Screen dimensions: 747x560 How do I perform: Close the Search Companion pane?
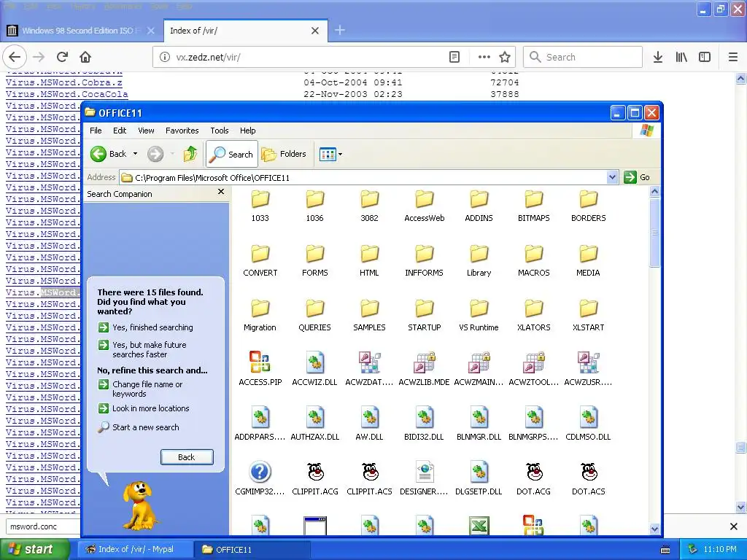(220, 192)
